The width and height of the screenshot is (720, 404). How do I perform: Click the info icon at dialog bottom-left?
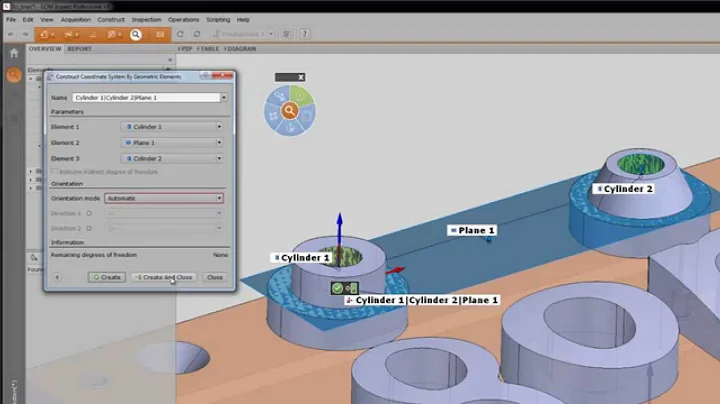point(57,277)
